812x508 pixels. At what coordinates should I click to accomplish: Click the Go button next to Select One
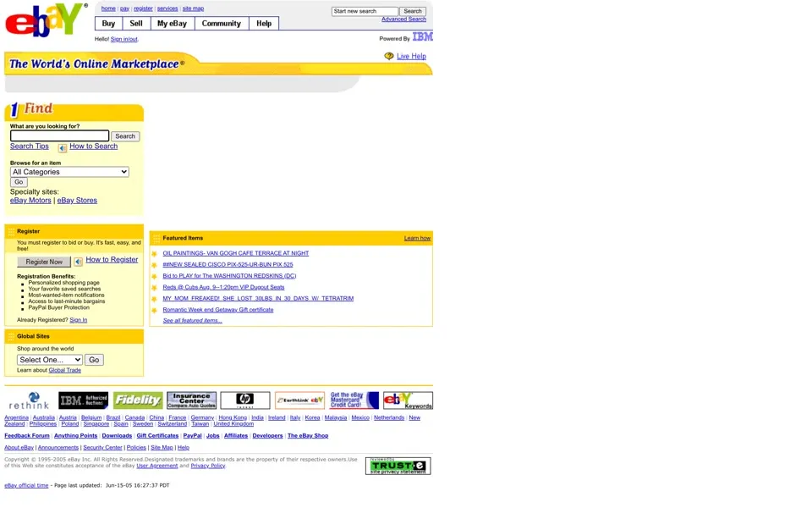click(94, 360)
